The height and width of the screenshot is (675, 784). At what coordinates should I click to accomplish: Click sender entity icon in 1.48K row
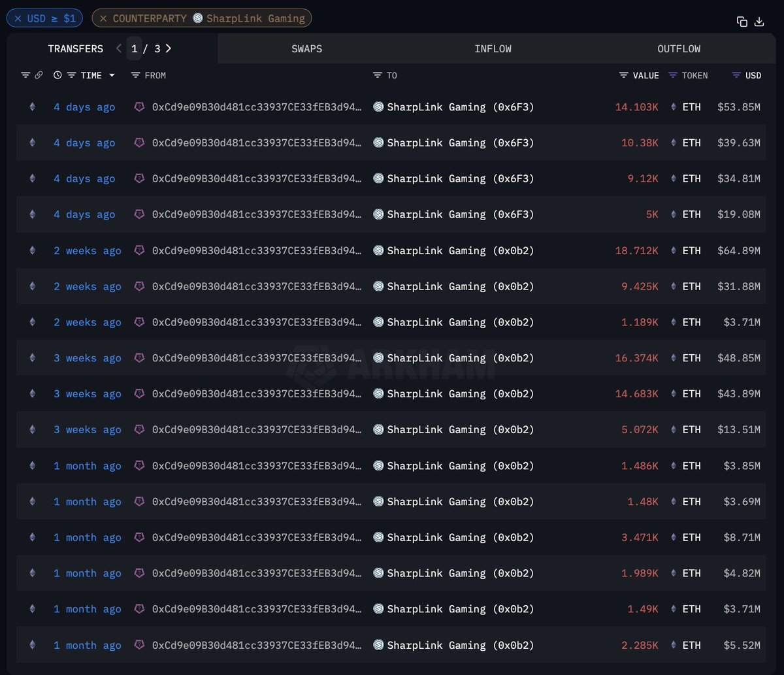pos(139,501)
